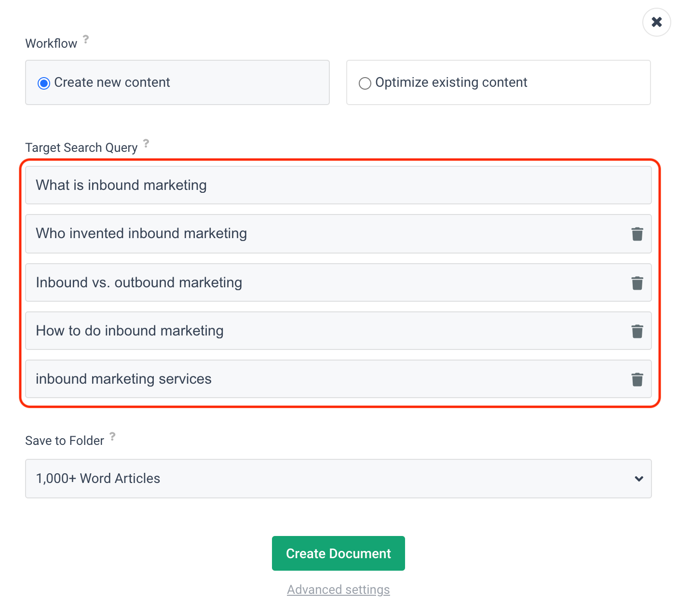This screenshot has height=616, width=678.
Task: Delete the 'Who invented inbound marketing' query
Action: point(637,234)
